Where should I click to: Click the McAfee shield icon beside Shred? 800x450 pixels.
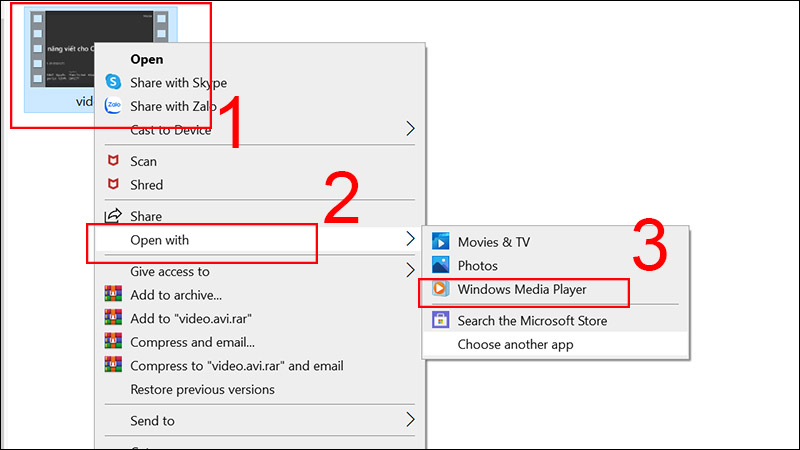(113, 184)
